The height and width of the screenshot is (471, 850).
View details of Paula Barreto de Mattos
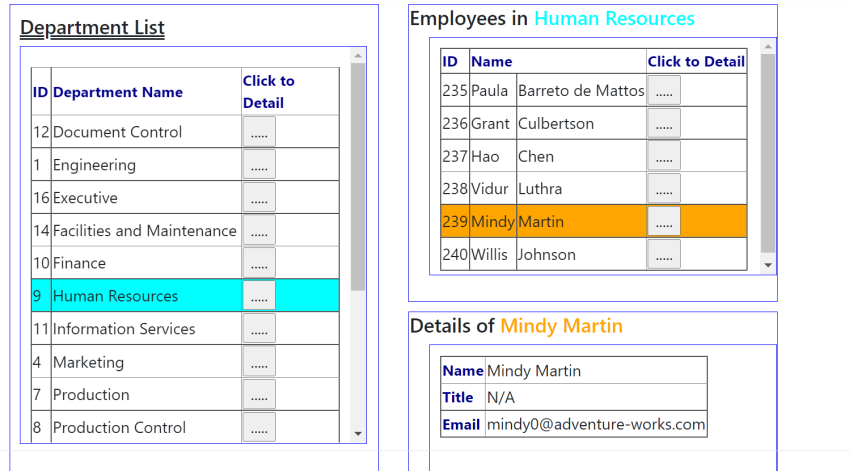point(664,91)
